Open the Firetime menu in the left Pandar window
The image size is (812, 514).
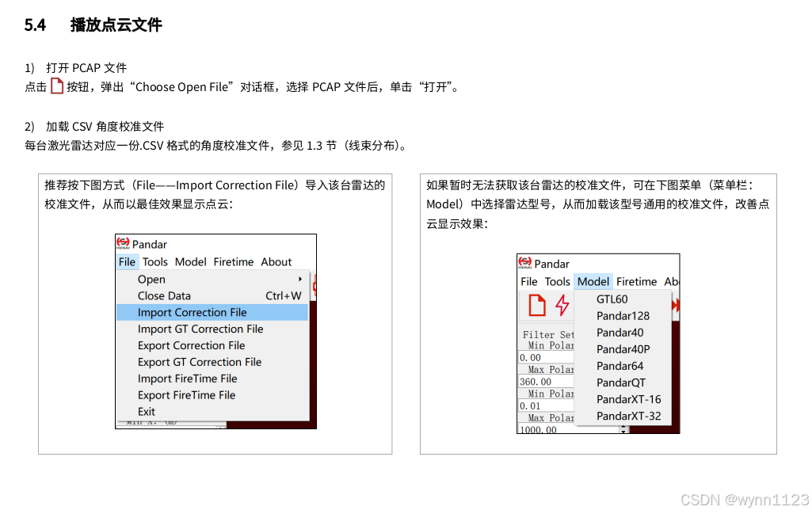234,262
